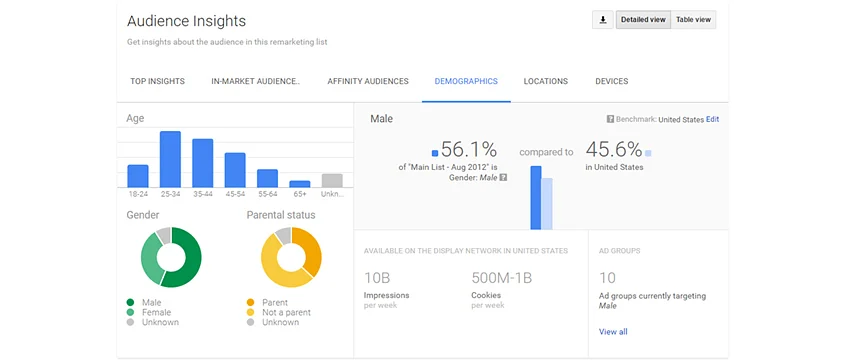The image size is (848, 360).
Task: Select the 55-64 age bar
Action: 267,178
